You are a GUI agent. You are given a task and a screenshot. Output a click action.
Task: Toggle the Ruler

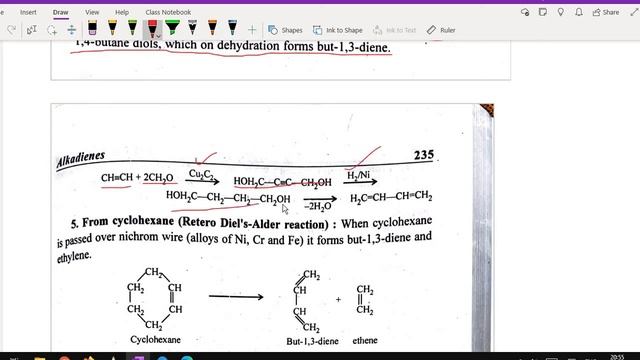pyautogui.click(x=441, y=30)
